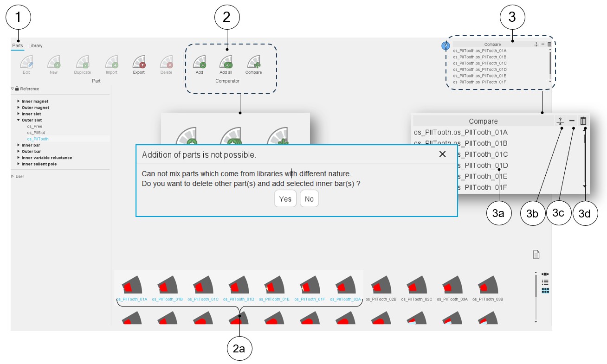Click the Import part icon
607x364 pixels.
pos(111,62)
